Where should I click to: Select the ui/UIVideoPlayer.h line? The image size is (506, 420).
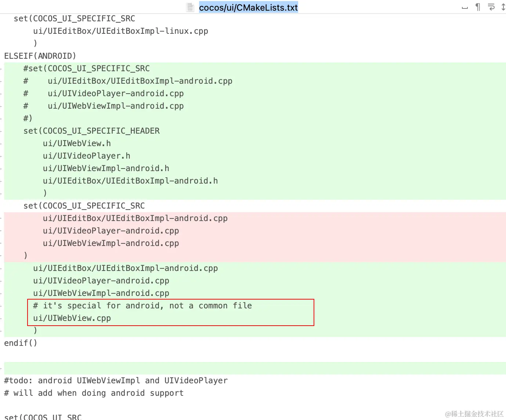86,156
